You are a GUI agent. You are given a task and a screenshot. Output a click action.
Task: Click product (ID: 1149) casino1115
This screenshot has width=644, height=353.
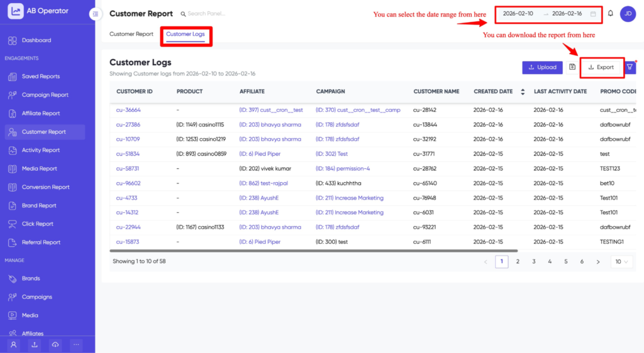click(x=200, y=124)
